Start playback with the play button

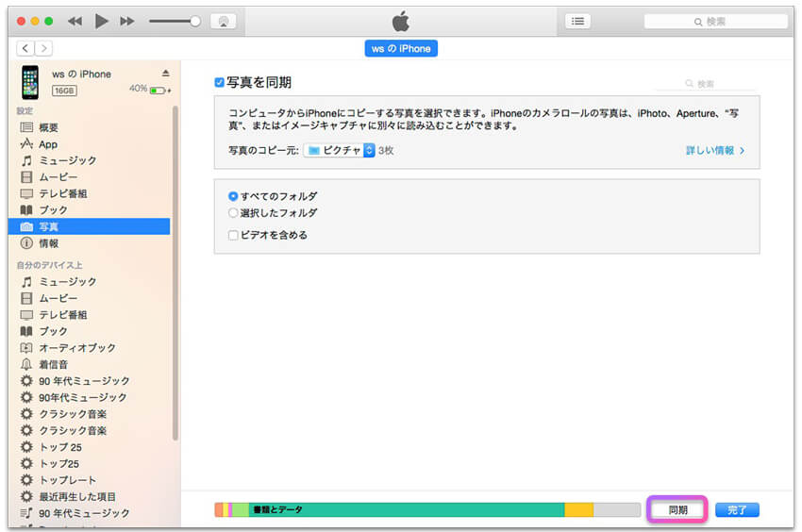[101, 21]
